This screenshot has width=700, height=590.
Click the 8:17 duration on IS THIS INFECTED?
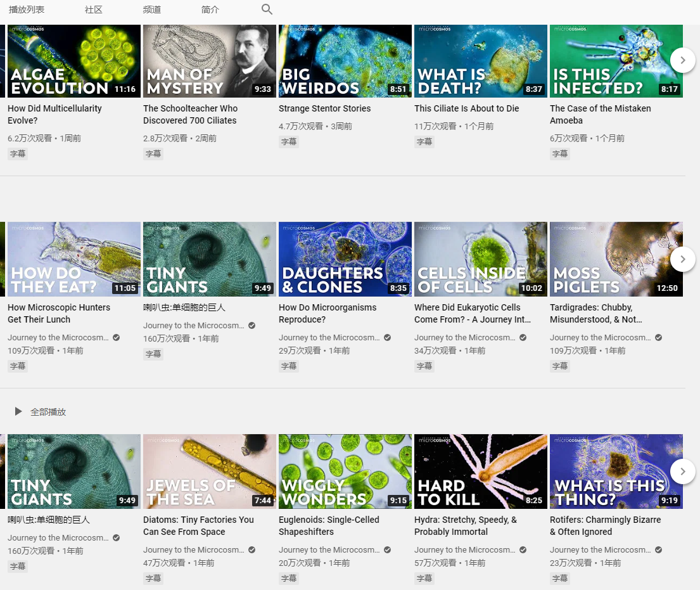point(669,89)
